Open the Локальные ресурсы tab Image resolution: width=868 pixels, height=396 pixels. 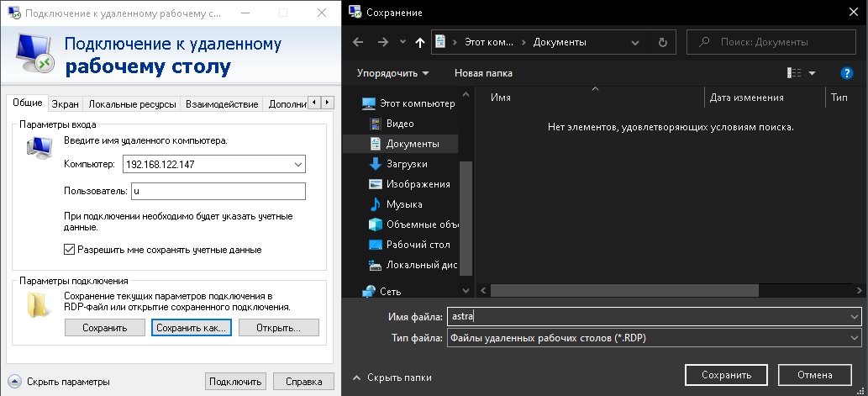click(x=133, y=104)
